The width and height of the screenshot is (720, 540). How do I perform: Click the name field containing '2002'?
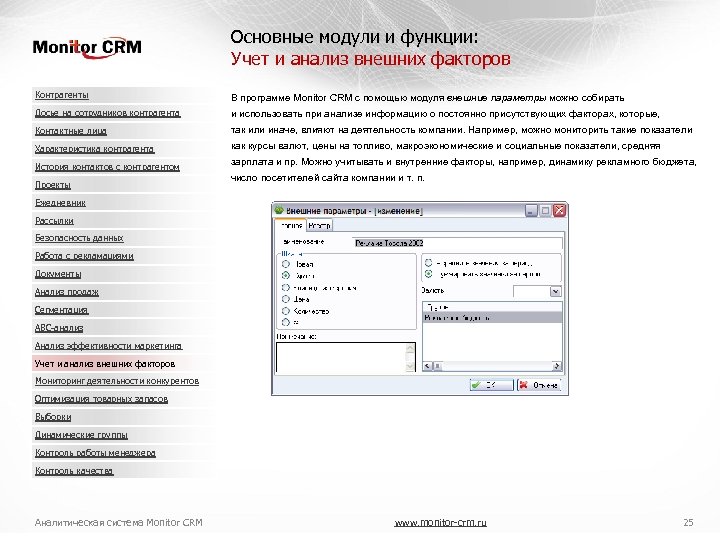tap(457, 243)
